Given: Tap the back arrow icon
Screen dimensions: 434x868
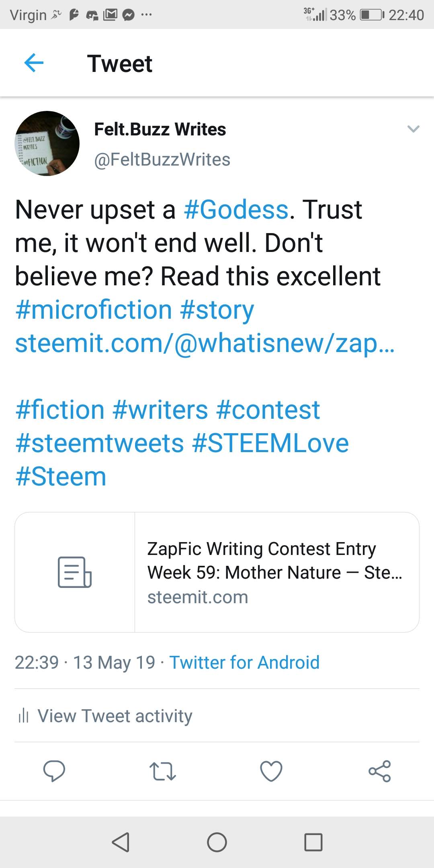Looking at the screenshot, I should [x=34, y=63].
